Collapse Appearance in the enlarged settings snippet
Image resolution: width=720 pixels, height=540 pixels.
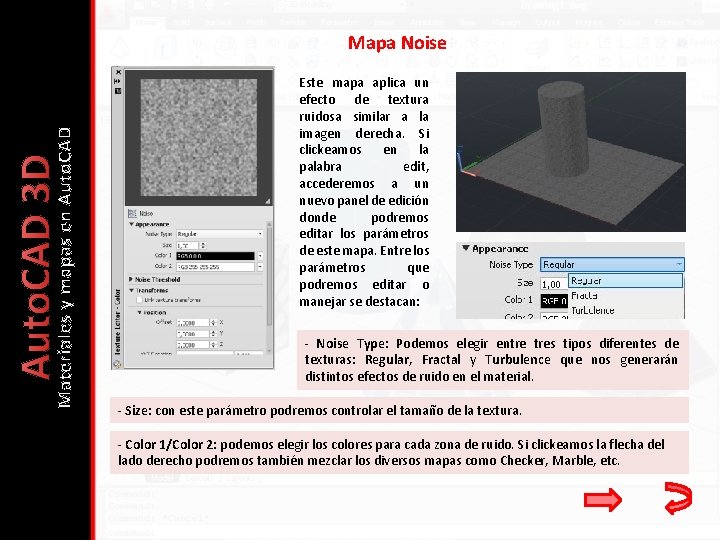[465, 248]
